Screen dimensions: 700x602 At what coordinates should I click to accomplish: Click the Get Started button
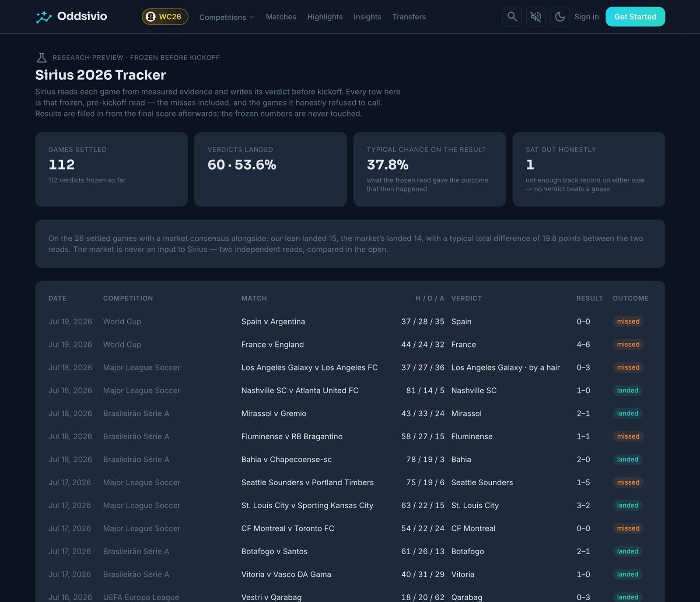click(x=635, y=17)
